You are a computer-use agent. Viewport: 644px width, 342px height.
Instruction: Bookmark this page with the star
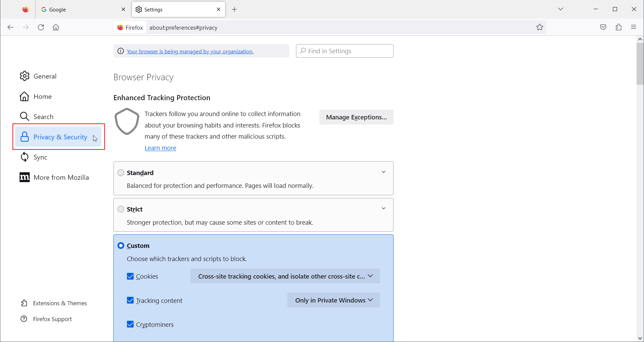click(x=539, y=27)
